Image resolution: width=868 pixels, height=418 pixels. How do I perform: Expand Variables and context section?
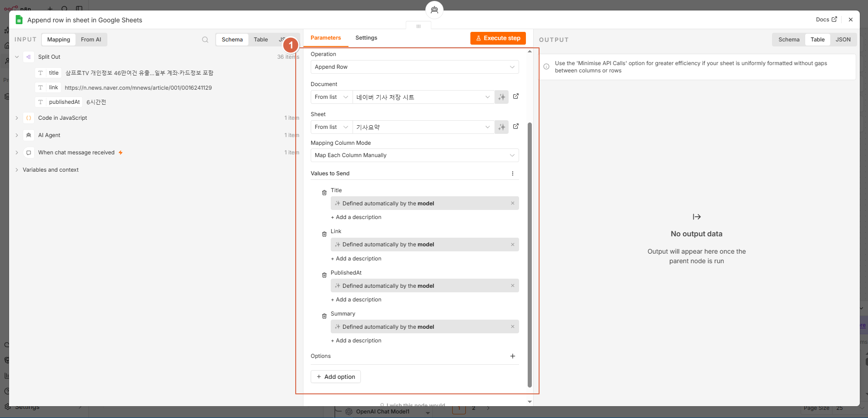[x=17, y=170]
